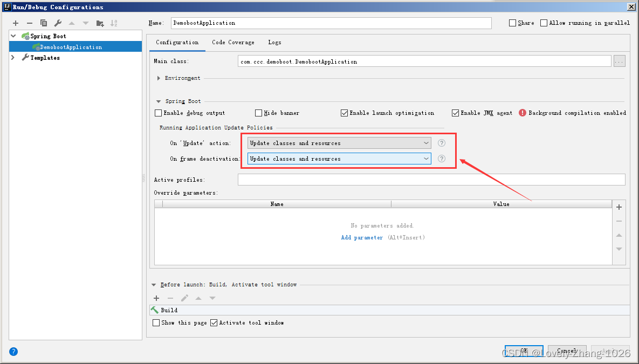Viewport: 639px width, 364px height.
Task: Add an override parameter with plus button
Action: 619,207
